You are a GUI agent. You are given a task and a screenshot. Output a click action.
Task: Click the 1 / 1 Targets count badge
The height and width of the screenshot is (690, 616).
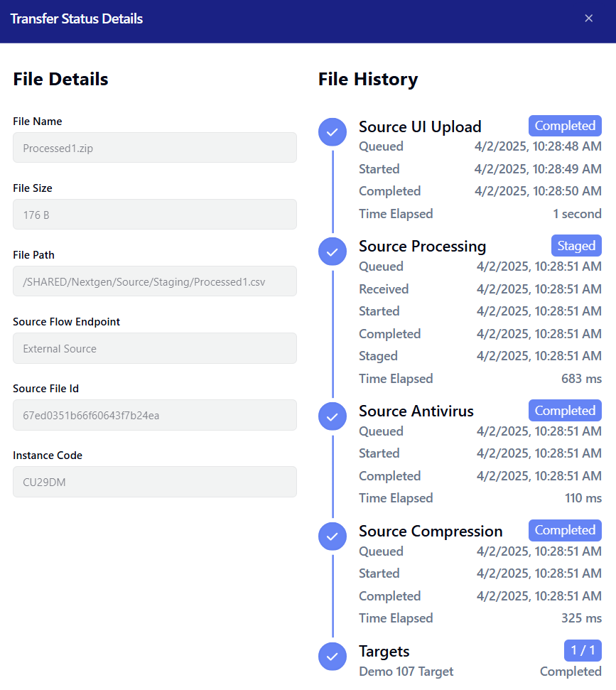pyautogui.click(x=583, y=650)
